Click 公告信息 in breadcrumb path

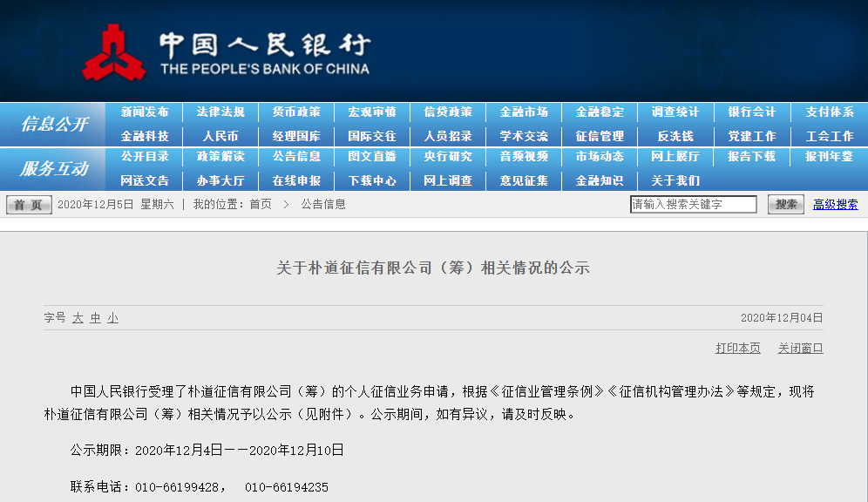[323, 204]
